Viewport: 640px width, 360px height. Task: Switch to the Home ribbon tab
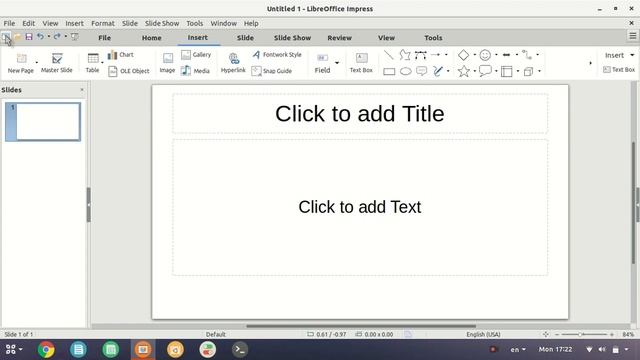click(151, 38)
